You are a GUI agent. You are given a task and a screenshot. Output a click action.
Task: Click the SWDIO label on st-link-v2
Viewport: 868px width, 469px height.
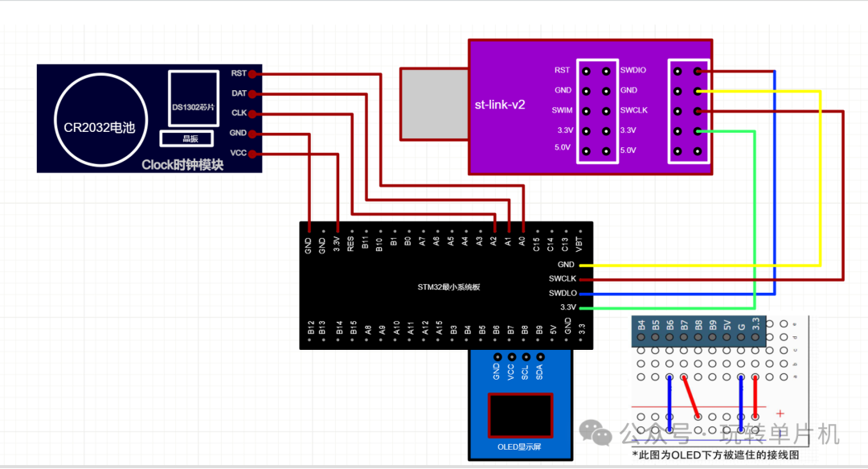pos(633,71)
